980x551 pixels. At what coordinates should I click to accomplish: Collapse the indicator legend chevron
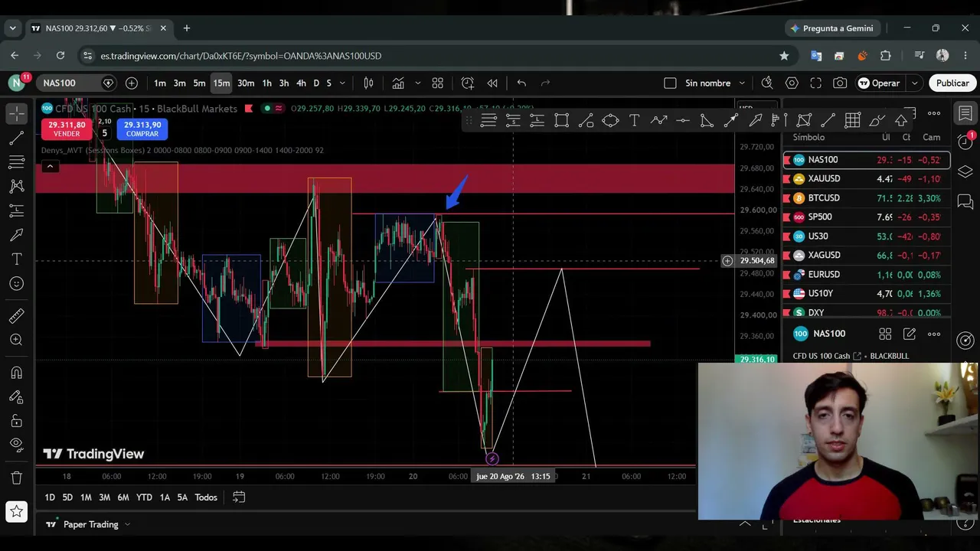(50, 166)
